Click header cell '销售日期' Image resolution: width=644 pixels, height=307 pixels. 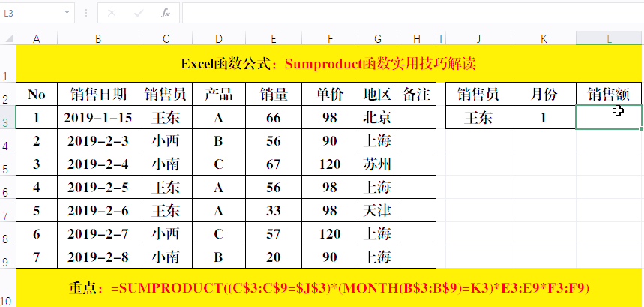point(98,94)
